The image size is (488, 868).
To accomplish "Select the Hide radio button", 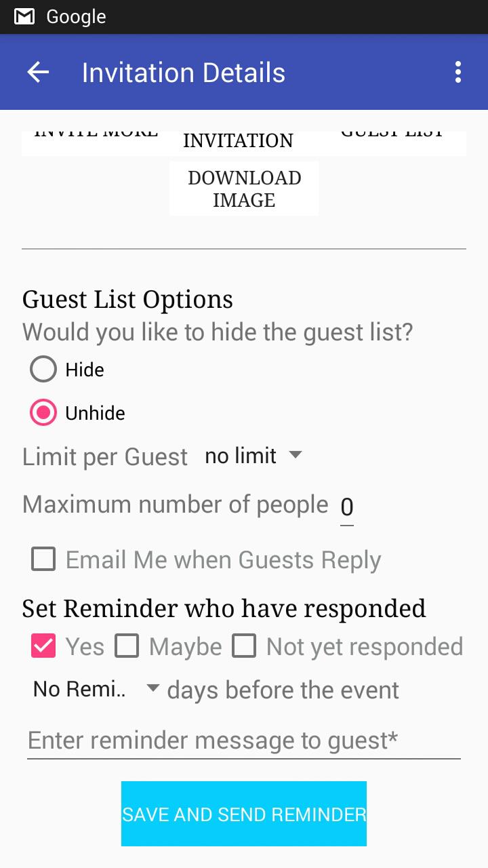I will click(x=43, y=370).
